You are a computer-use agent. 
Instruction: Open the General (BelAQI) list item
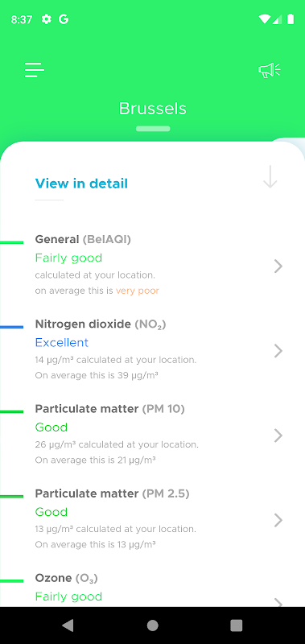pyautogui.click(x=152, y=265)
